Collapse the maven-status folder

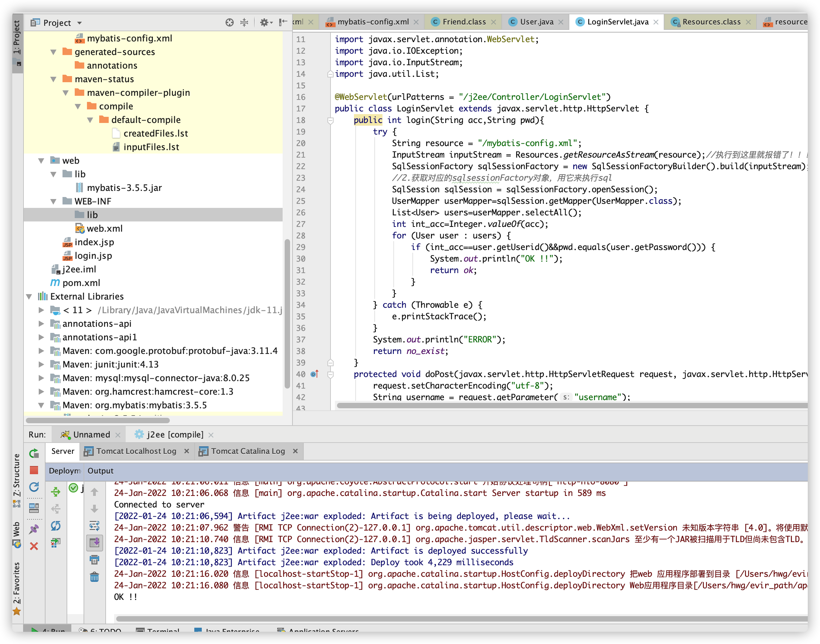[x=54, y=79]
